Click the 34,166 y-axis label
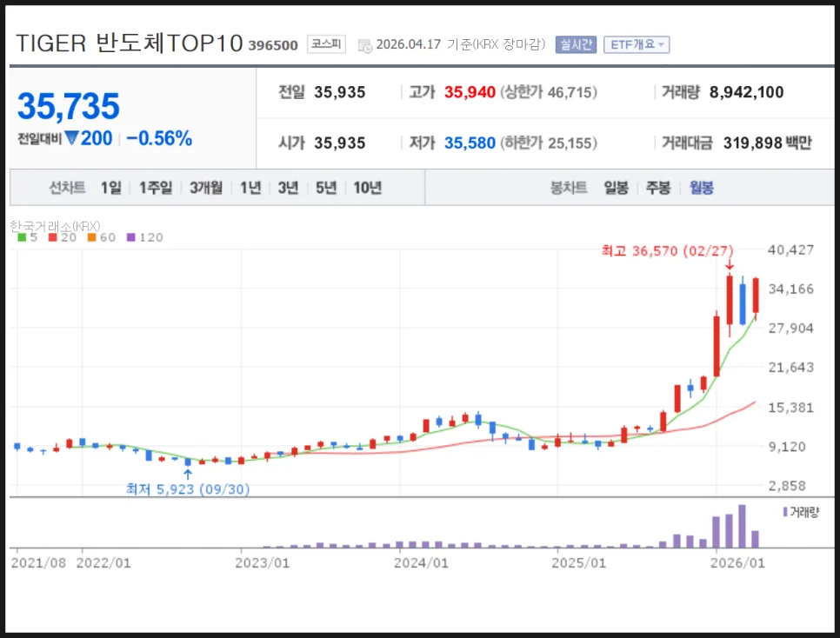Viewport: 840px width, 638px height. pos(790,289)
